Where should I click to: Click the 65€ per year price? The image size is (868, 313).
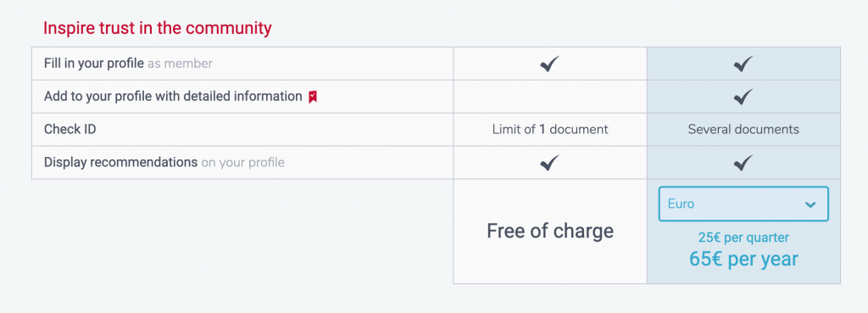click(x=743, y=259)
